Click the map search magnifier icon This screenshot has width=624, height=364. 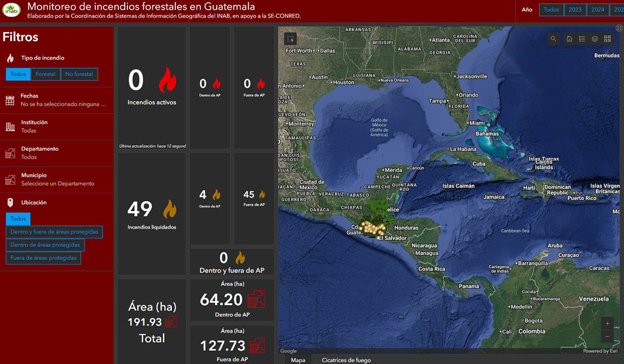tap(553, 39)
